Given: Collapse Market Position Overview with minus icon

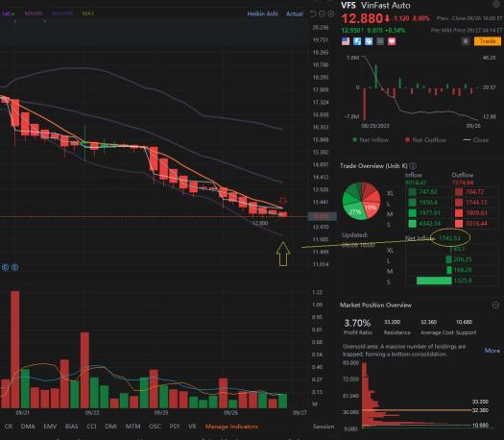Looking at the screenshot, I should 496,305.
